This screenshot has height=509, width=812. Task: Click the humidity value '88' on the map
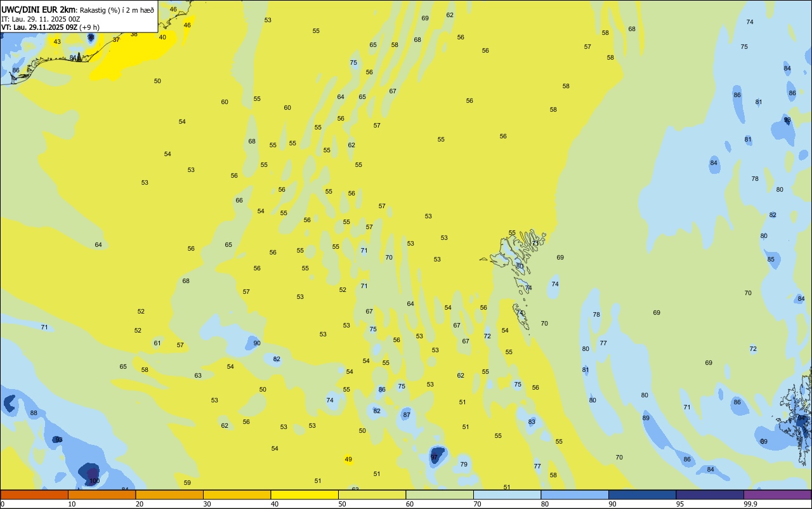click(34, 413)
